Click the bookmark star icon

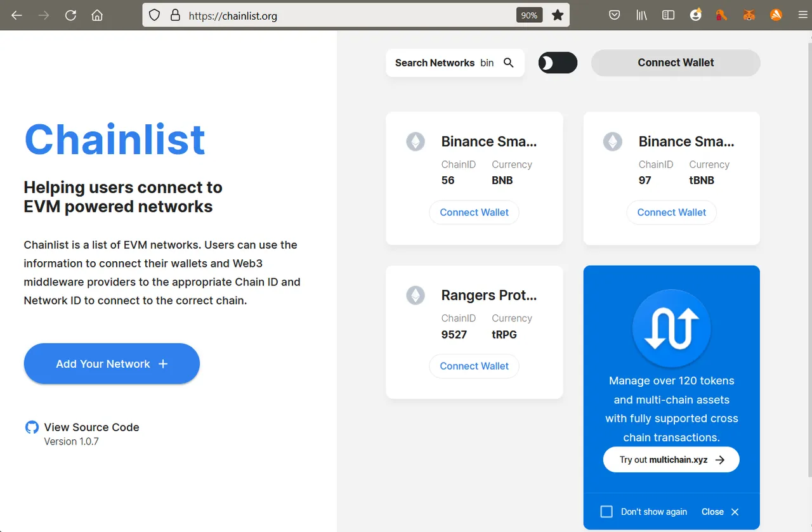tap(558, 15)
